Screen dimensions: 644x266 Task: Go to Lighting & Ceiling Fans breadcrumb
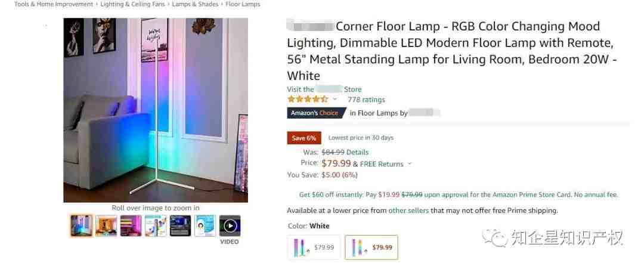click(132, 4)
